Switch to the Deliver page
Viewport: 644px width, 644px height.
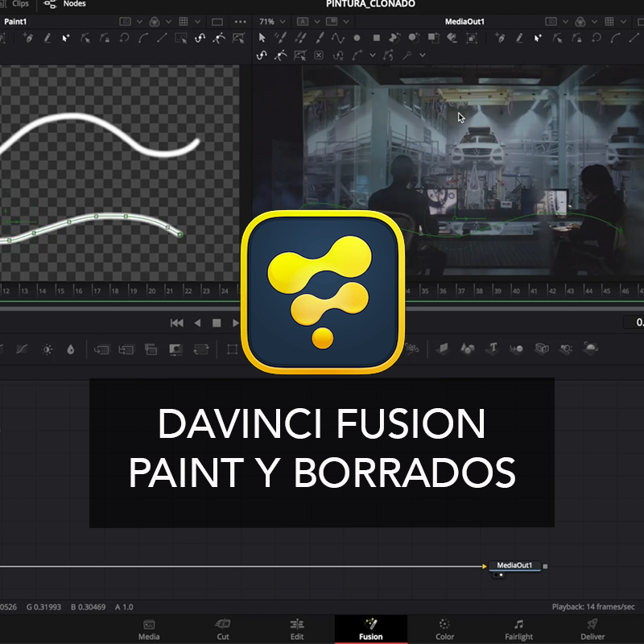point(592,630)
